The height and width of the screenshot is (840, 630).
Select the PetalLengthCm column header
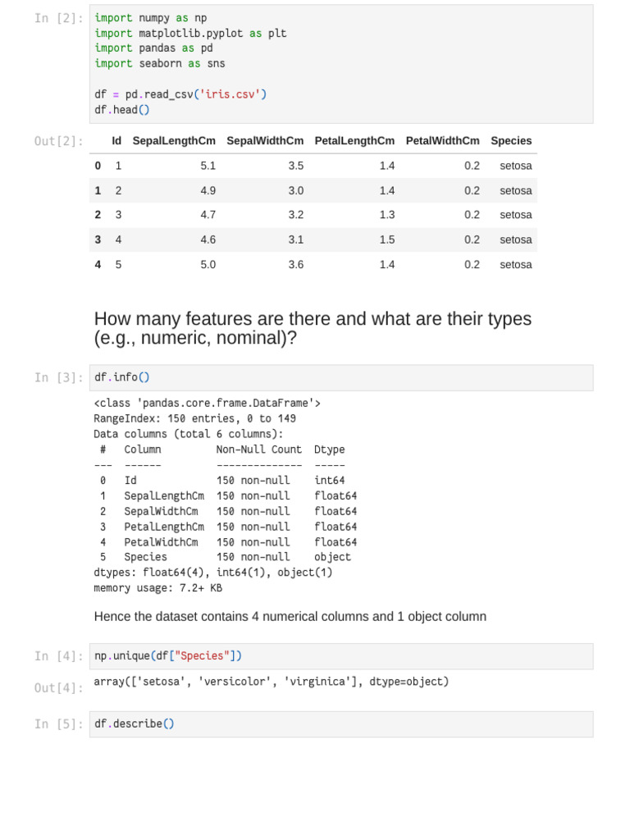[354, 141]
